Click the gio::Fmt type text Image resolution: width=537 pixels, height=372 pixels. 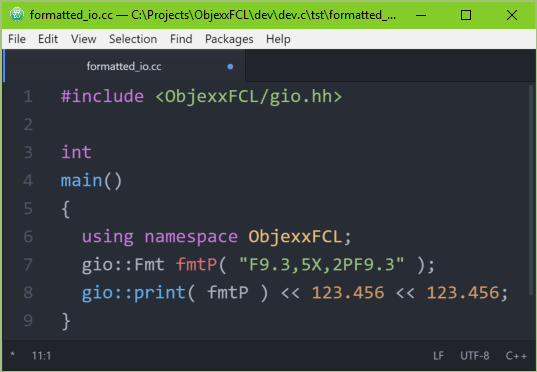123,265
